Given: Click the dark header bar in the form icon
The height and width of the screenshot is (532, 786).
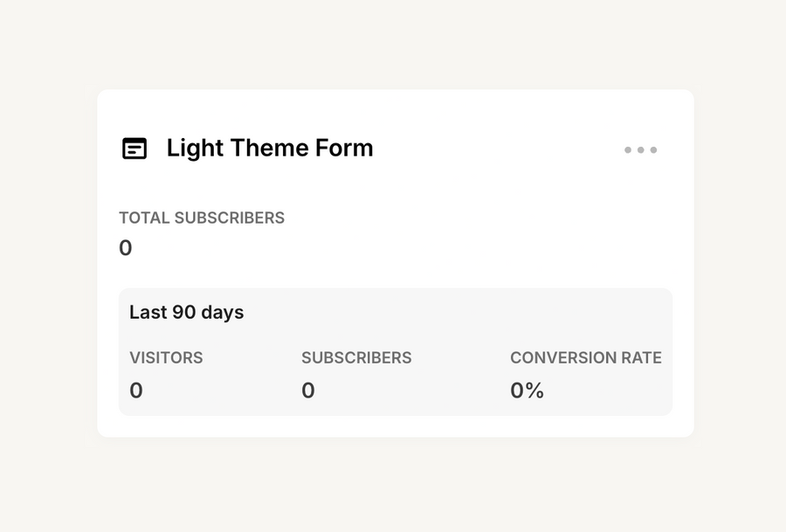Looking at the screenshot, I should click(x=134, y=142).
